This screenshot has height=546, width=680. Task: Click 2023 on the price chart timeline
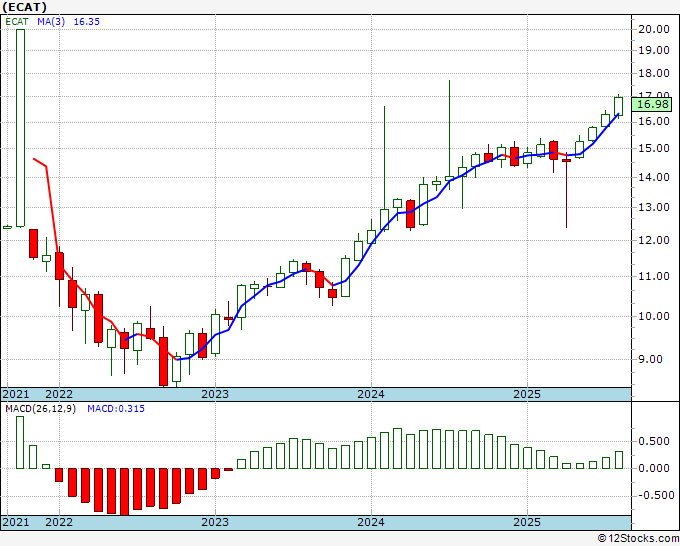tap(215, 394)
